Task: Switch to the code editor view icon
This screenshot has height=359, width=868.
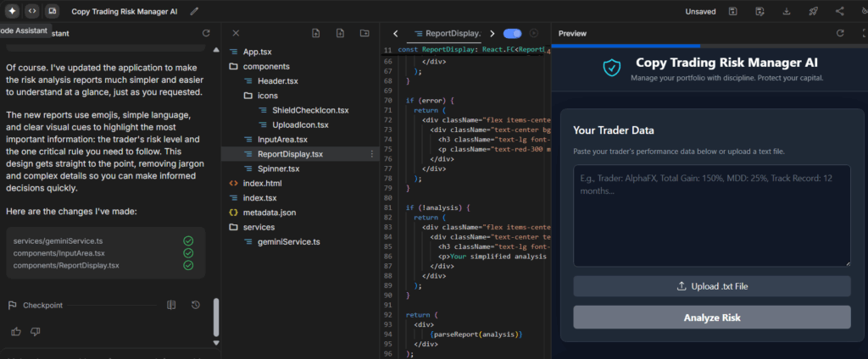Action: click(32, 10)
